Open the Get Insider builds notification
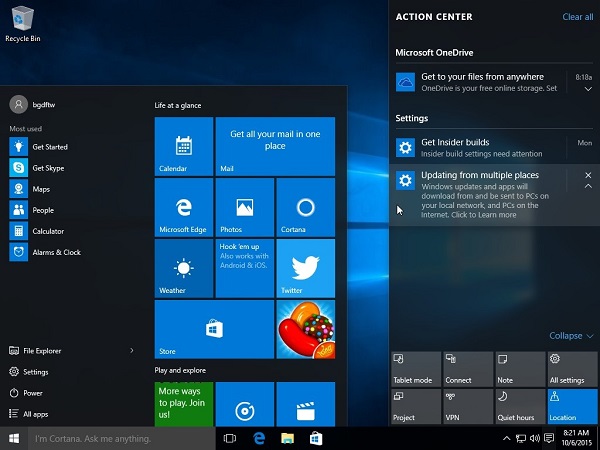Viewport: 600px width, 450px height. point(494,148)
